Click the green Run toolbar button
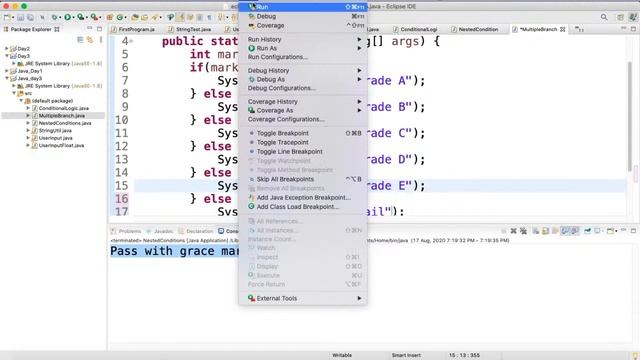 point(67,17)
